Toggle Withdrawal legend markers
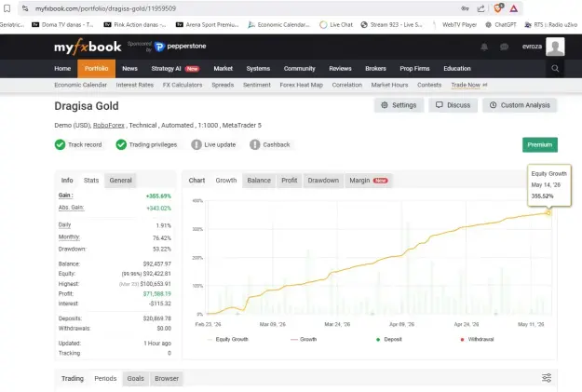 [x=477, y=339]
